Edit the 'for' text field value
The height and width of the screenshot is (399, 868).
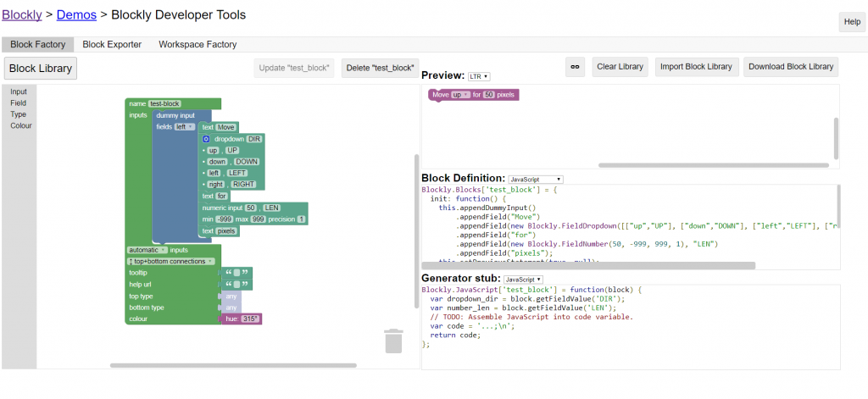click(x=221, y=196)
